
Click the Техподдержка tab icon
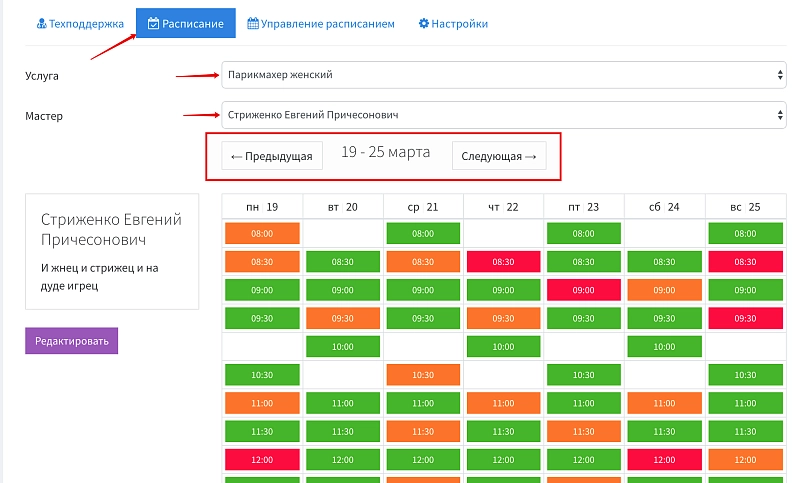tap(42, 23)
